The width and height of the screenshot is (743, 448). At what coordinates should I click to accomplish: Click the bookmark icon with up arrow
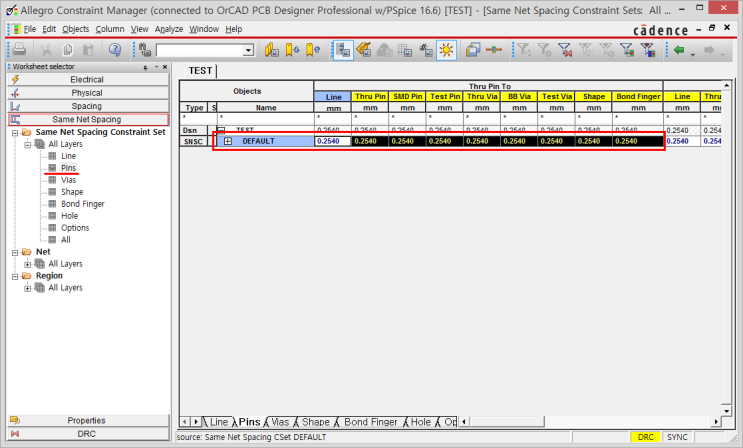[x=313, y=49]
